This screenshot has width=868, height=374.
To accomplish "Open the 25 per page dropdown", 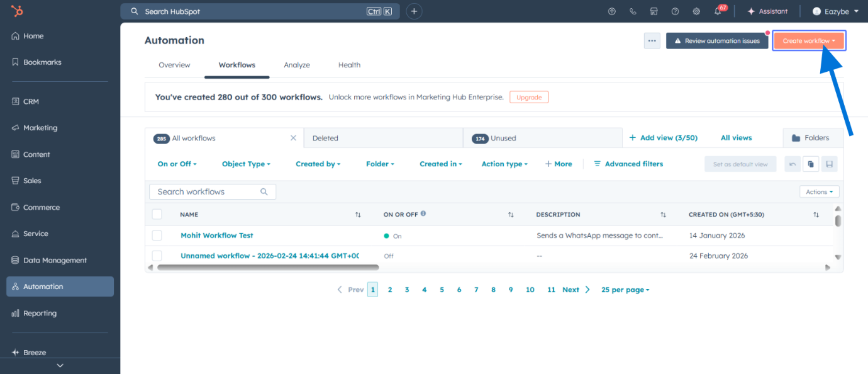I will (x=624, y=290).
